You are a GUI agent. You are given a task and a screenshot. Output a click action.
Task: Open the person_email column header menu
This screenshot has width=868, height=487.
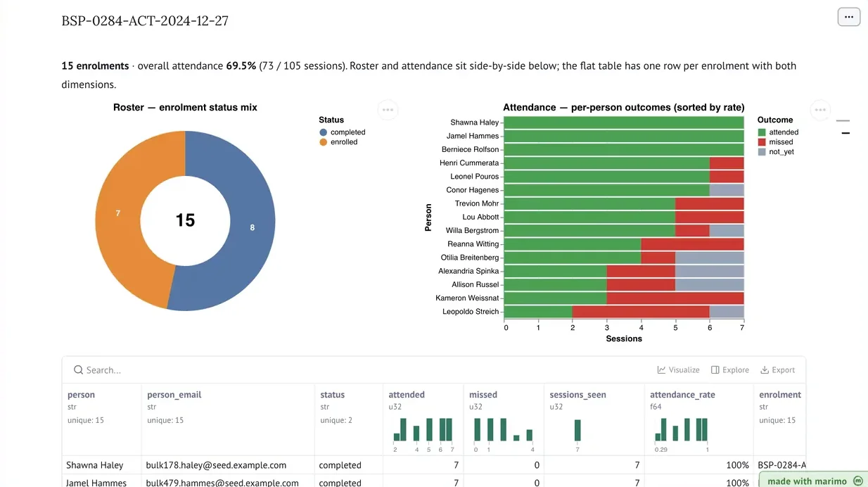coord(174,395)
